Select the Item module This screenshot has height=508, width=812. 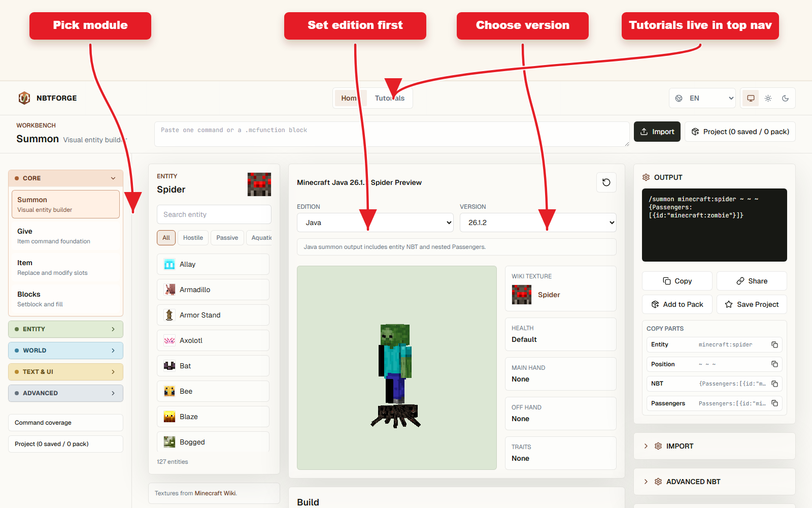click(x=65, y=267)
